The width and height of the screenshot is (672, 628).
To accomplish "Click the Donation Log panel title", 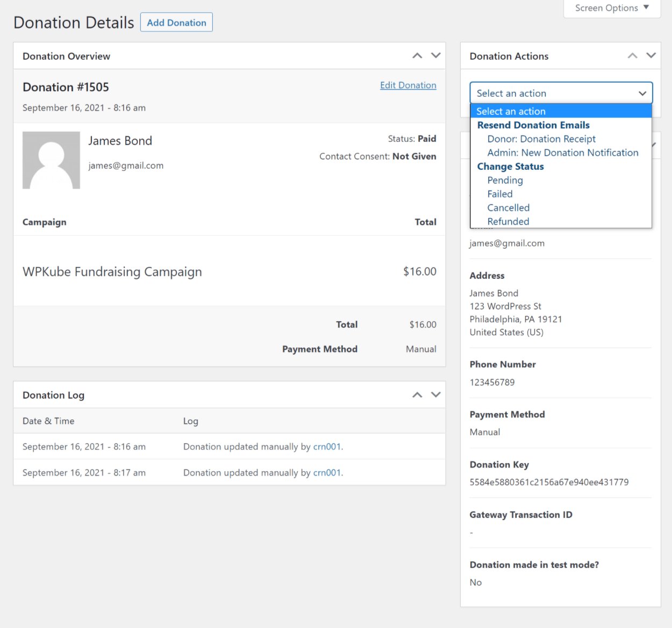I will pyautogui.click(x=53, y=395).
